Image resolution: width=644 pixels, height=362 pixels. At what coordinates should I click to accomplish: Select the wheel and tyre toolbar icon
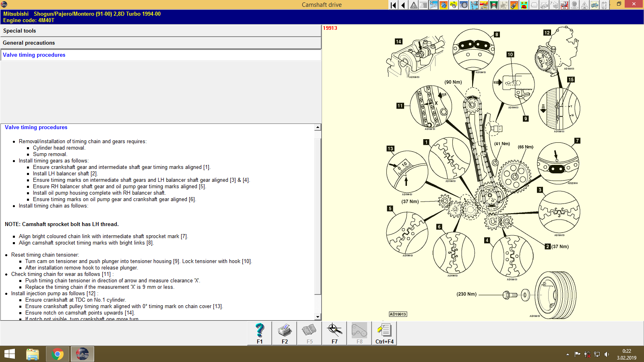pyautogui.click(x=464, y=5)
